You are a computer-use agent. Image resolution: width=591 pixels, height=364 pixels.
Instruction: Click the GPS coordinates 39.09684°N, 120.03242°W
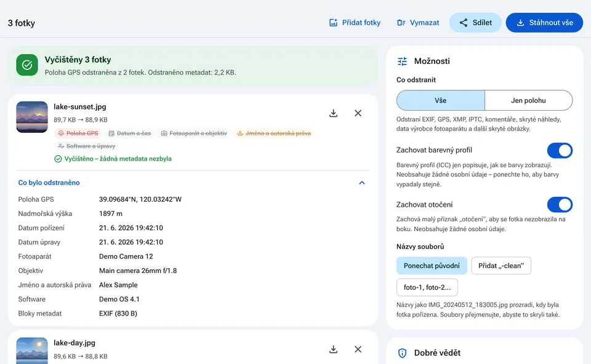click(x=140, y=199)
